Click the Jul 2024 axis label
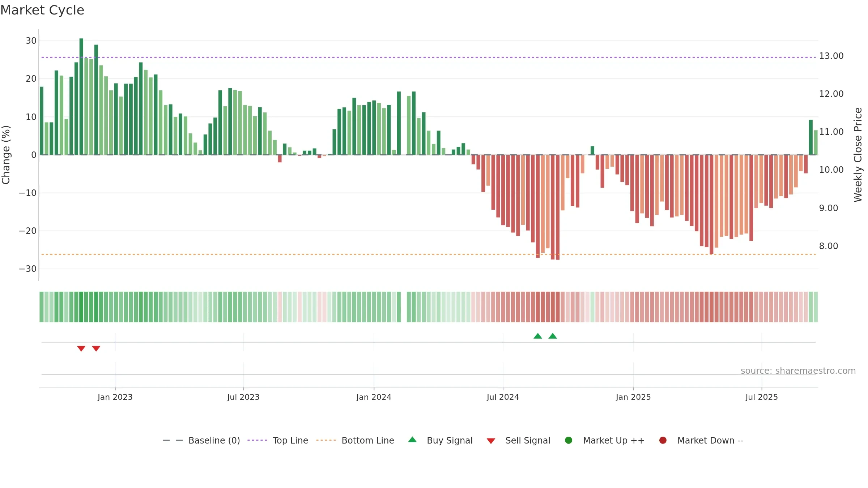868x488 pixels. coord(503,397)
